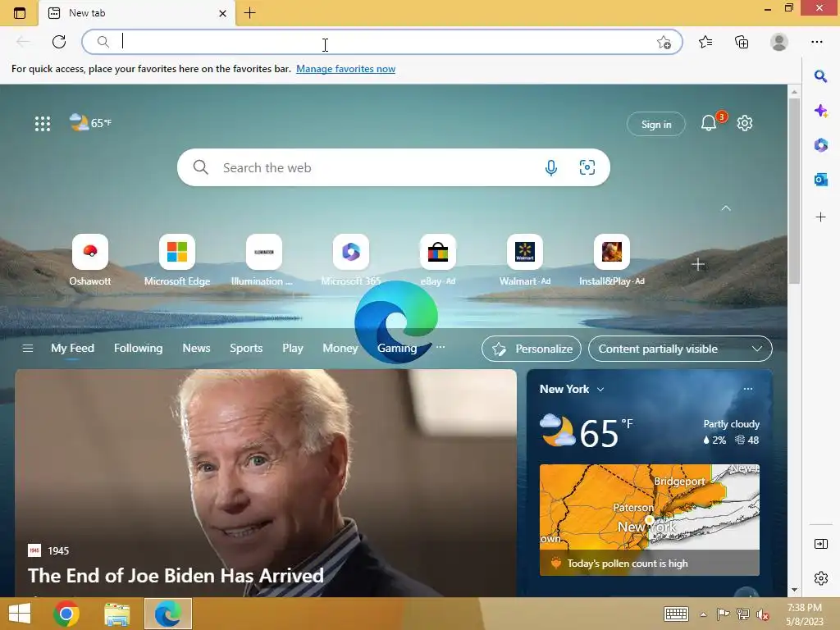
Task: Switch to the Sports tab
Action: [246, 348]
